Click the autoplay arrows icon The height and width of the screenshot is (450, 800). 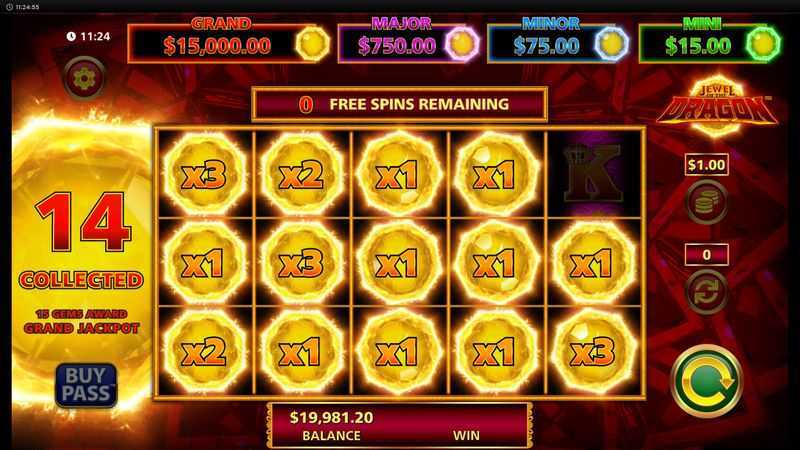[707, 292]
